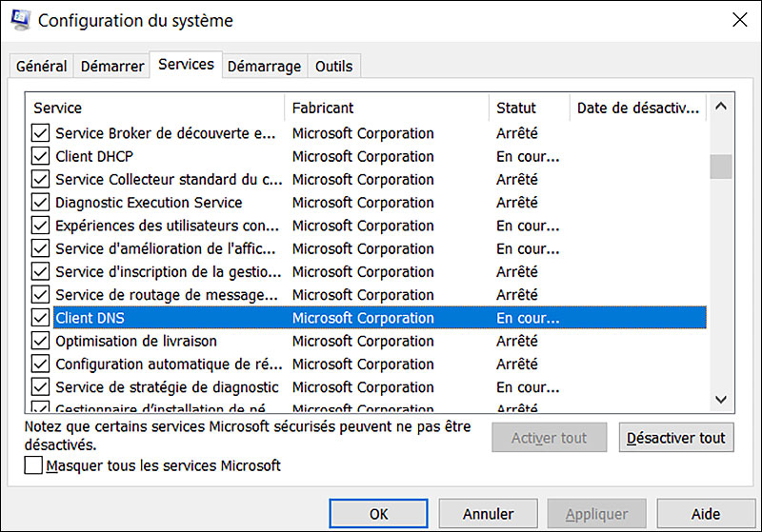Open help with the Aide button

click(x=706, y=514)
